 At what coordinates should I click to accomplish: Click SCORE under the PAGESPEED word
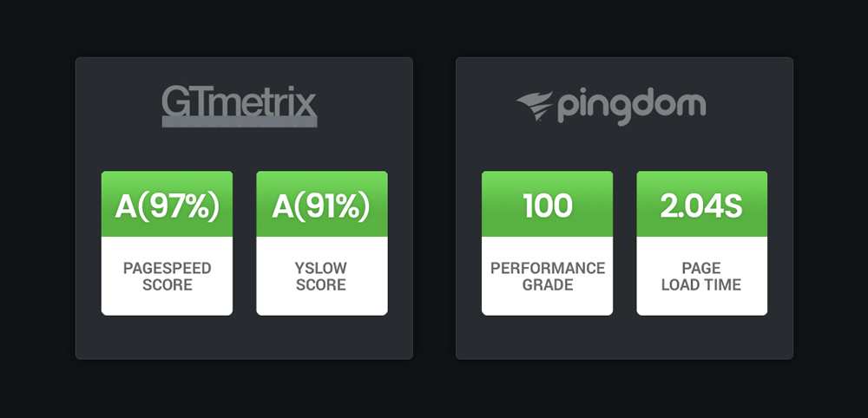click(167, 284)
